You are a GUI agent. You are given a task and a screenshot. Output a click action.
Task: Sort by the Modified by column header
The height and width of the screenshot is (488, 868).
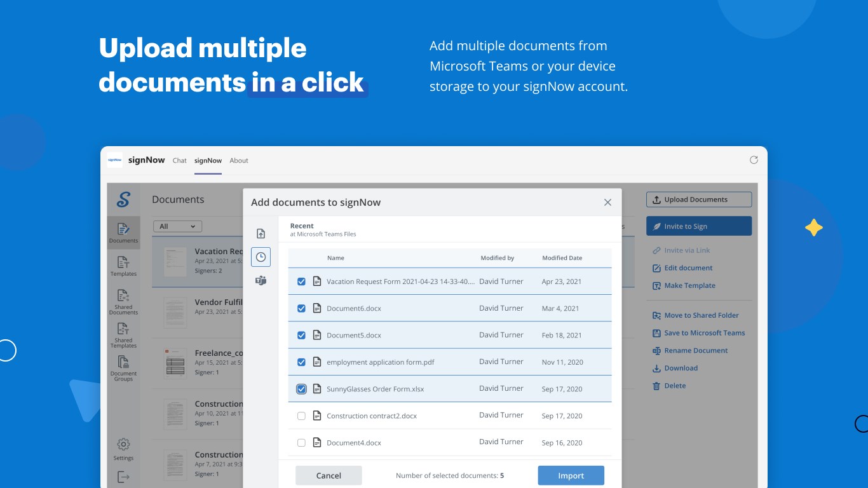click(x=498, y=258)
